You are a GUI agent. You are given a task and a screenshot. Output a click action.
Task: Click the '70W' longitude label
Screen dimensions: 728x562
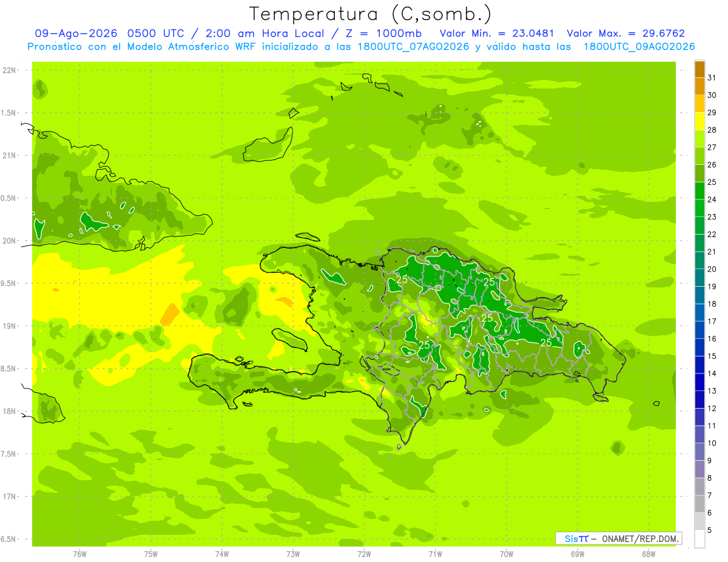coord(507,554)
